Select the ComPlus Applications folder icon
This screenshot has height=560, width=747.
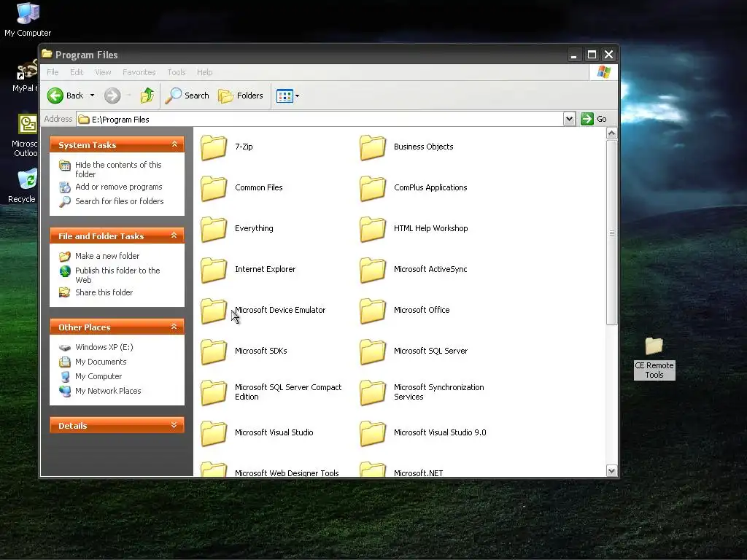373,188
